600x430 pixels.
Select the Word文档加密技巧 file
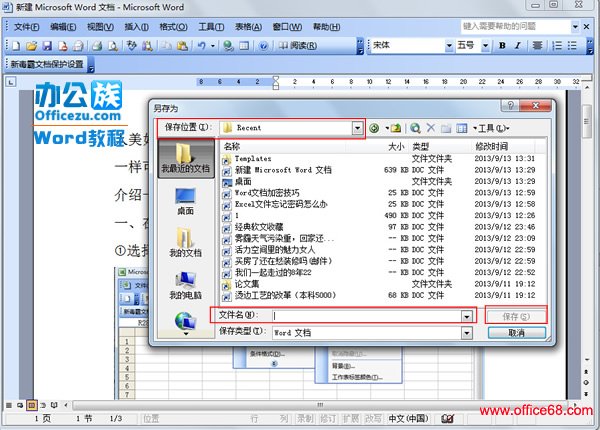point(267,193)
